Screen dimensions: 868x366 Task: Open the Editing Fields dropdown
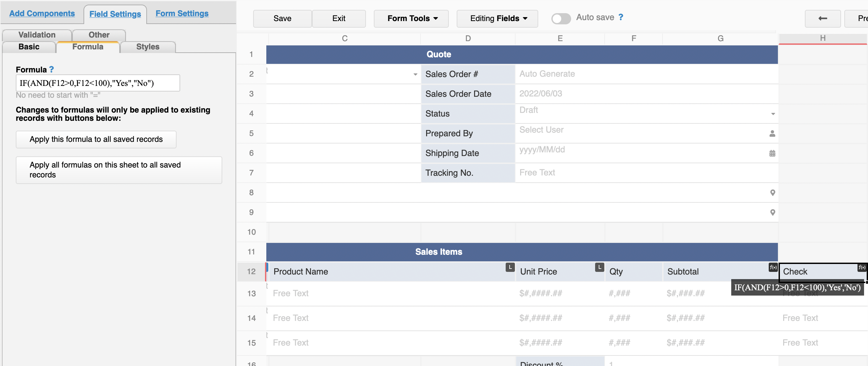pyautogui.click(x=497, y=18)
